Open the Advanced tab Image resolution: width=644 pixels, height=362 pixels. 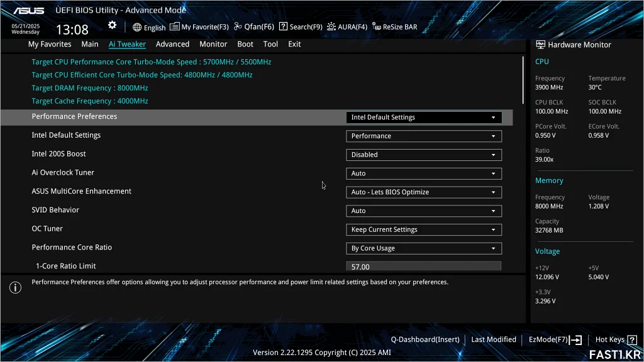coord(172,44)
